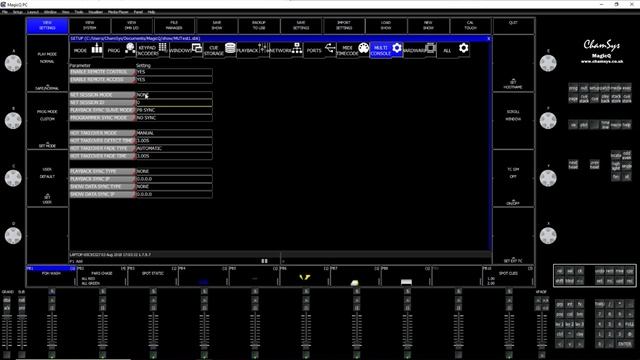Click encoder wheel D

13,236
